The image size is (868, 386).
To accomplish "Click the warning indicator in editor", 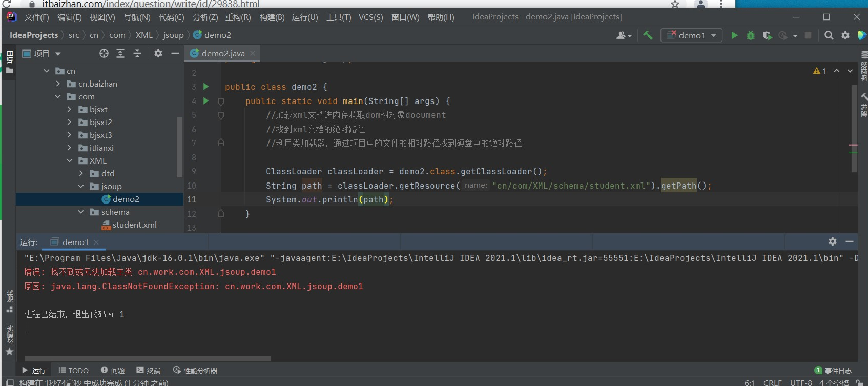I will (x=820, y=71).
